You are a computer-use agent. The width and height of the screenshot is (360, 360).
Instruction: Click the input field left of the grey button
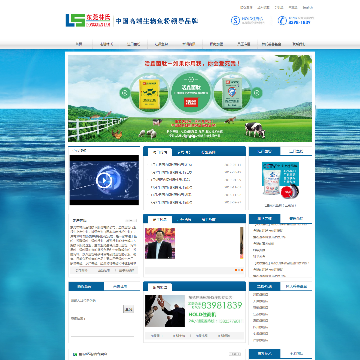(x=97, y=309)
